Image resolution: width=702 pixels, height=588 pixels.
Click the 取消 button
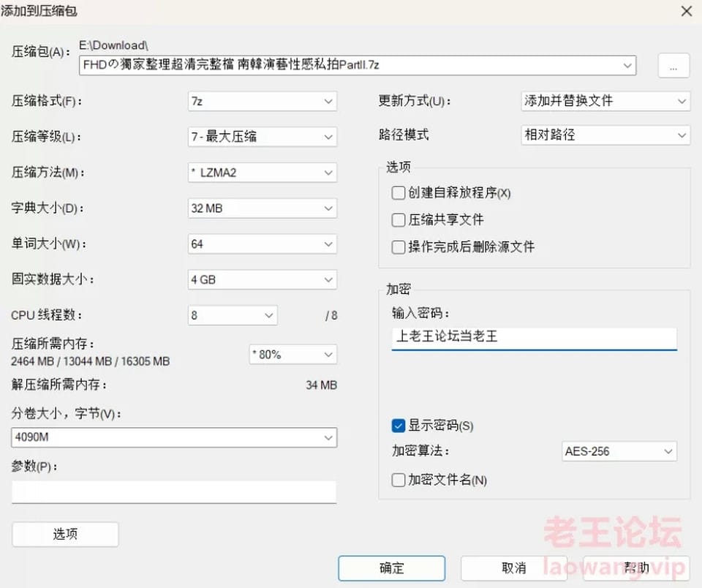pyautogui.click(x=514, y=568)
